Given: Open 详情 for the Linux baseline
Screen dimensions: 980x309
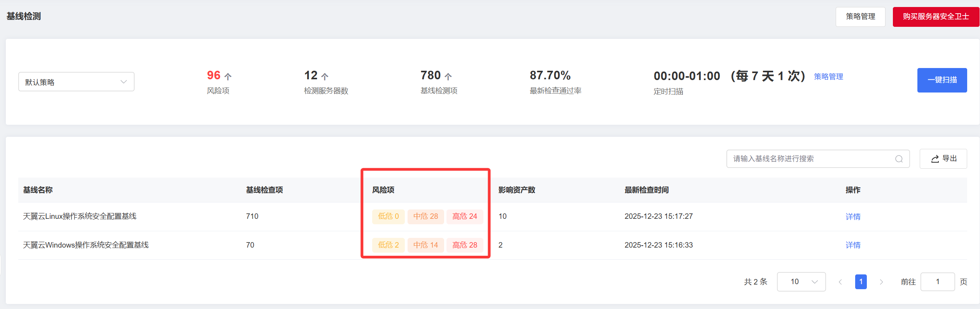Looking at the screenshot, I should [x=853, y=216].
